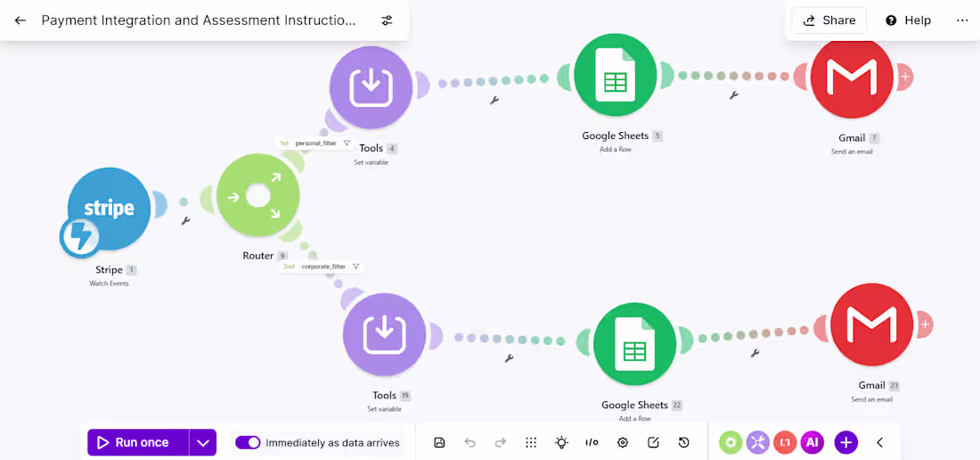Open the Stripe Watch Events module
980x460 pixels.
pyautogui.click(x=110, y=209)
